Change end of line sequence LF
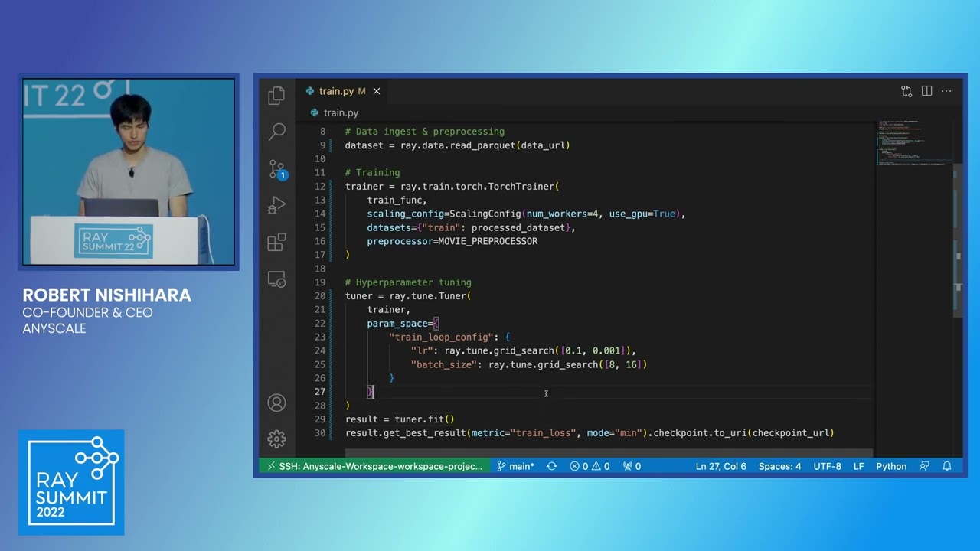The width and height of the screenshot is (980, 551). pos(858,466)
